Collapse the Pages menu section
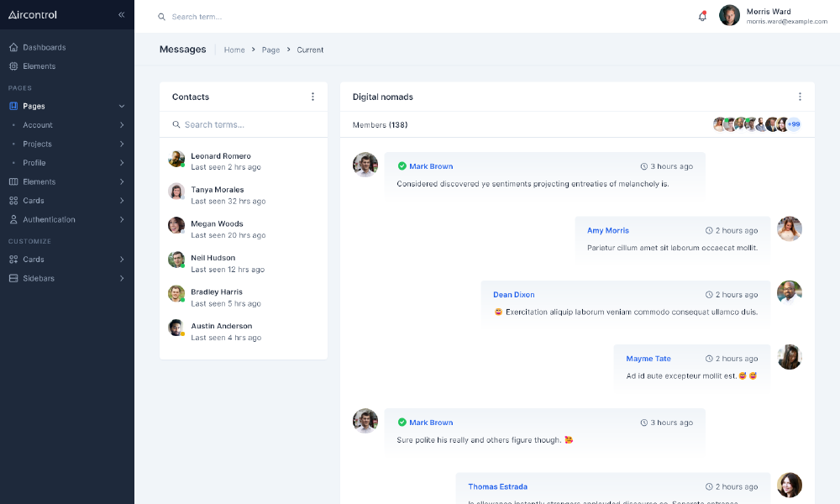This screenshot has height=504, width=840. pos(122,107)
